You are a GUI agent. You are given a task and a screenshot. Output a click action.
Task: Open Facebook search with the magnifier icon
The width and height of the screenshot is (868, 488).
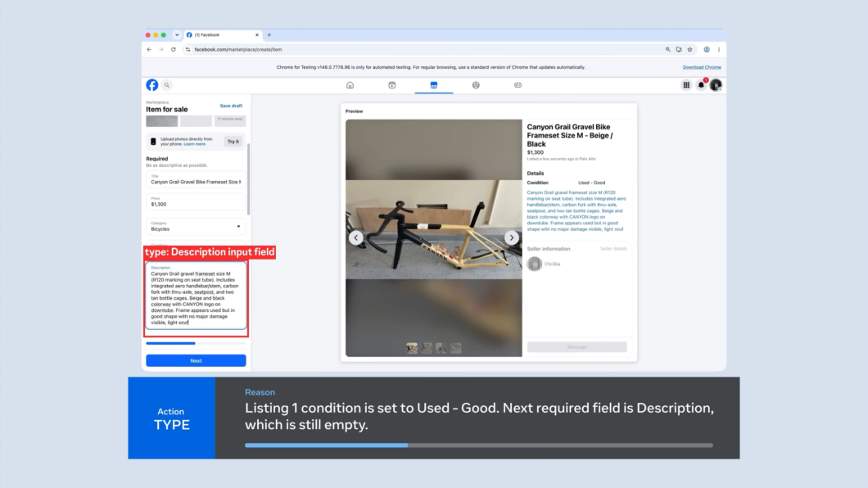166,85
